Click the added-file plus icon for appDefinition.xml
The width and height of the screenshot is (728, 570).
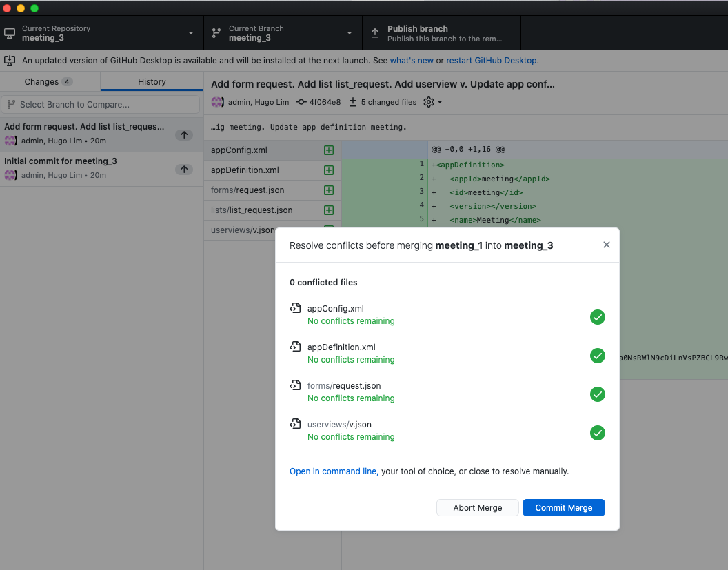click(328, 170)
